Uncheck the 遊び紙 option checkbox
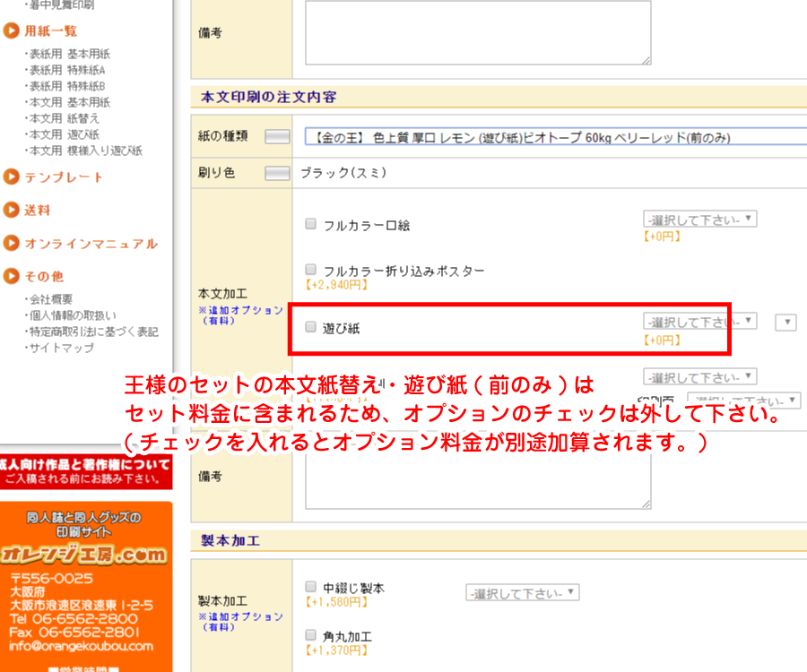The height and width of the screenshot is (672, 807). pos(311,328)
